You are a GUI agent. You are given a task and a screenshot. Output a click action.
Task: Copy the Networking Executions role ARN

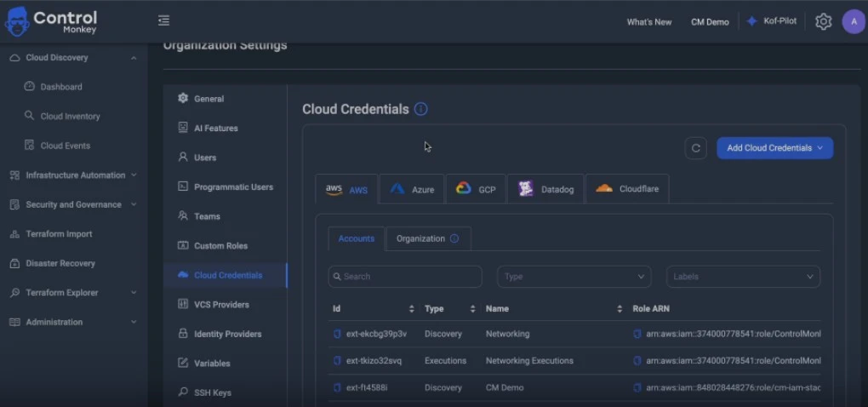[637, 360]
